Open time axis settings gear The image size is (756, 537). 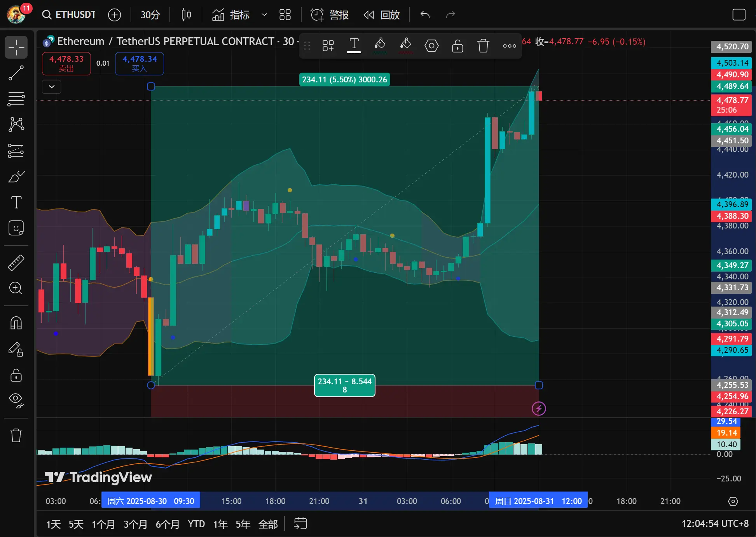point(733,501)
